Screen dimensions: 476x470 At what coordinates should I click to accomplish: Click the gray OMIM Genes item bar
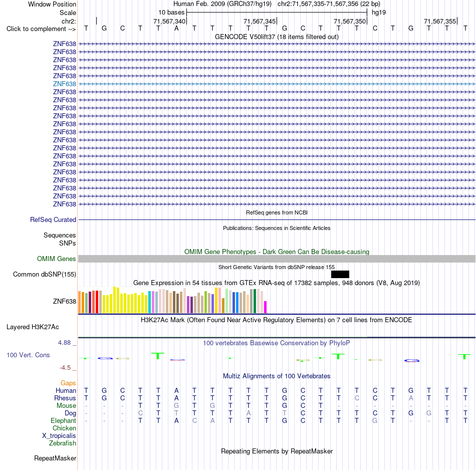point(277,259)
